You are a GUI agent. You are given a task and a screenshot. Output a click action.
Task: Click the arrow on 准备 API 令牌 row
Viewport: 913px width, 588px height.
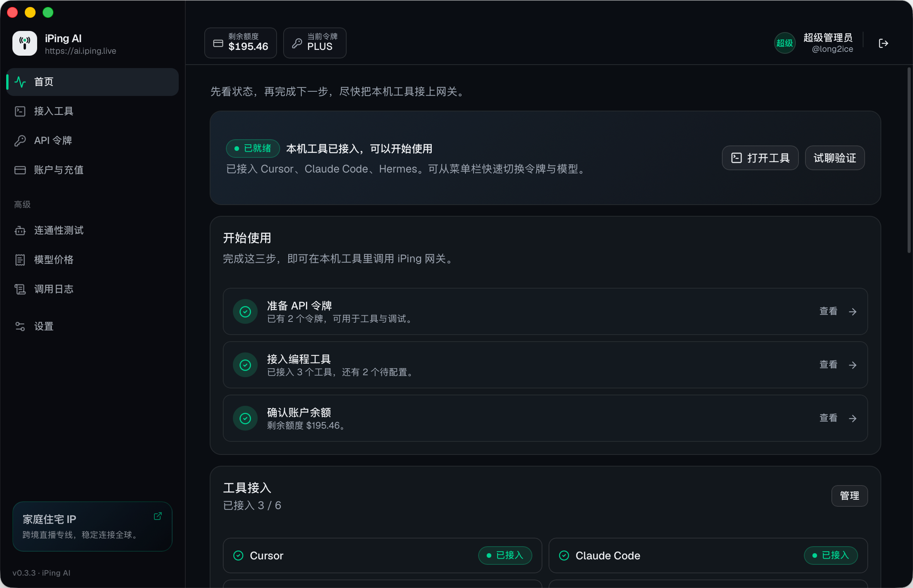coord(853,312)
